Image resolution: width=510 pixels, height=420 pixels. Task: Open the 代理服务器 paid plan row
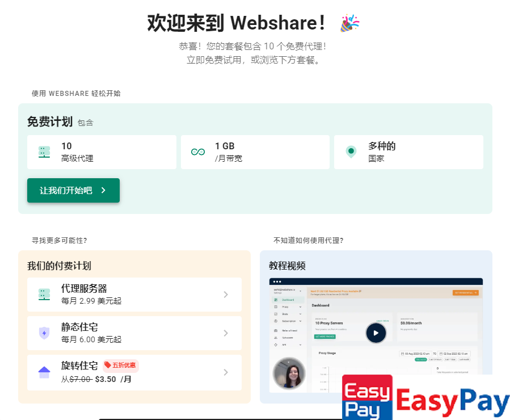(134, 295)
